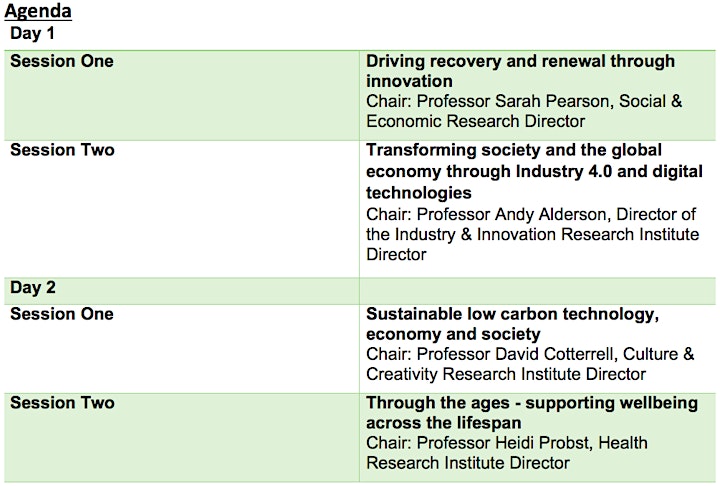Click the 'economy through Industry 4.0' line
720x486 pixels.
tap(534, 171)
